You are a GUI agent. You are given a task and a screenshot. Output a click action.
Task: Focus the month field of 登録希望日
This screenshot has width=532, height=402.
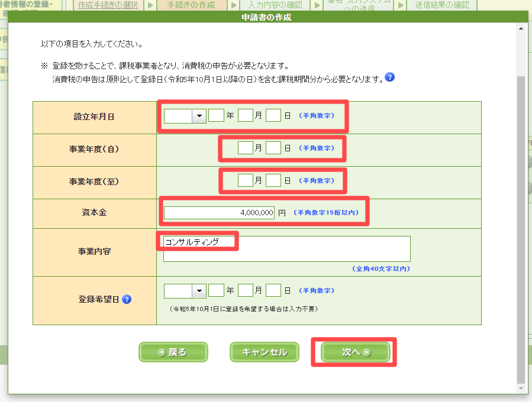[x=245, y=290]
